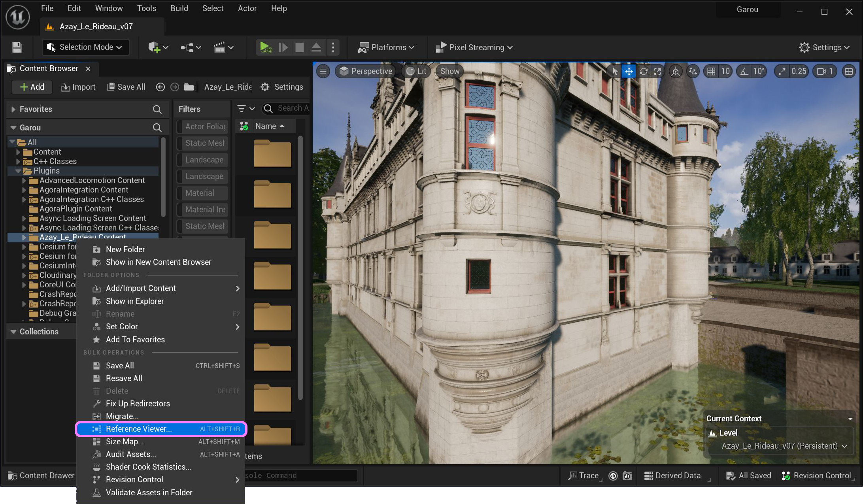This screenshot has width=863, height=504.
Task: Toggle rotation angle snapping
Action: (x=744, y=71)
